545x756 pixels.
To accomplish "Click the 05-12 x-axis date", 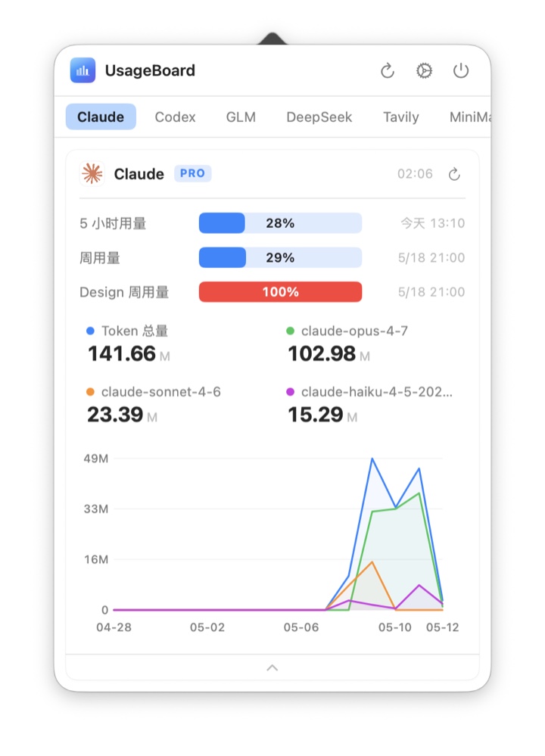I will click(x=442, y=627).
